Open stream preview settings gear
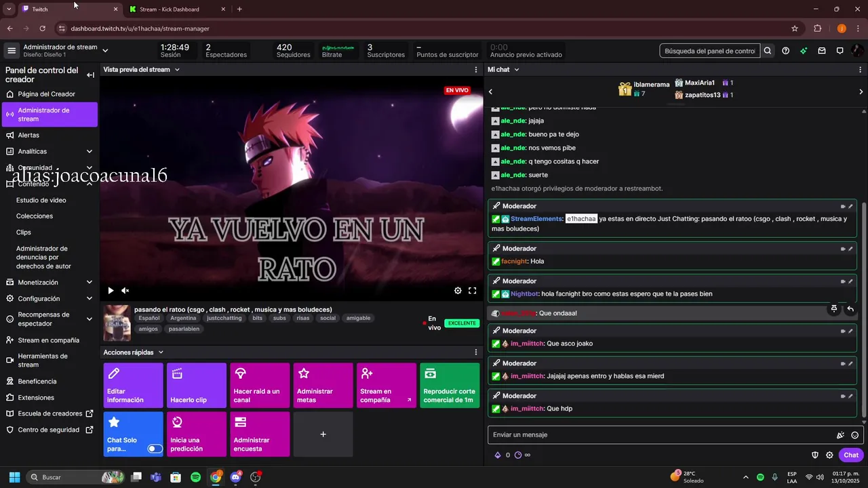868x488 pixels. [458, 291]
